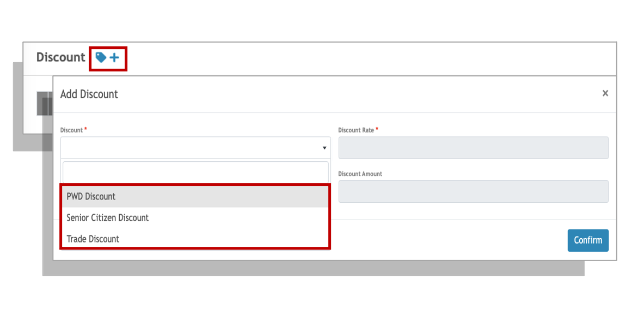Confirm the discount
Screen dimensions: 644x321
pyautogui.click(x=588, y=240)
